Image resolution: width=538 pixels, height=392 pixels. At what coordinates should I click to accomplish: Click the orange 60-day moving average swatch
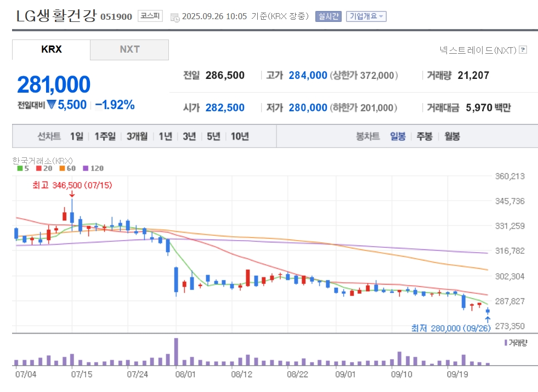click(62, 168)
